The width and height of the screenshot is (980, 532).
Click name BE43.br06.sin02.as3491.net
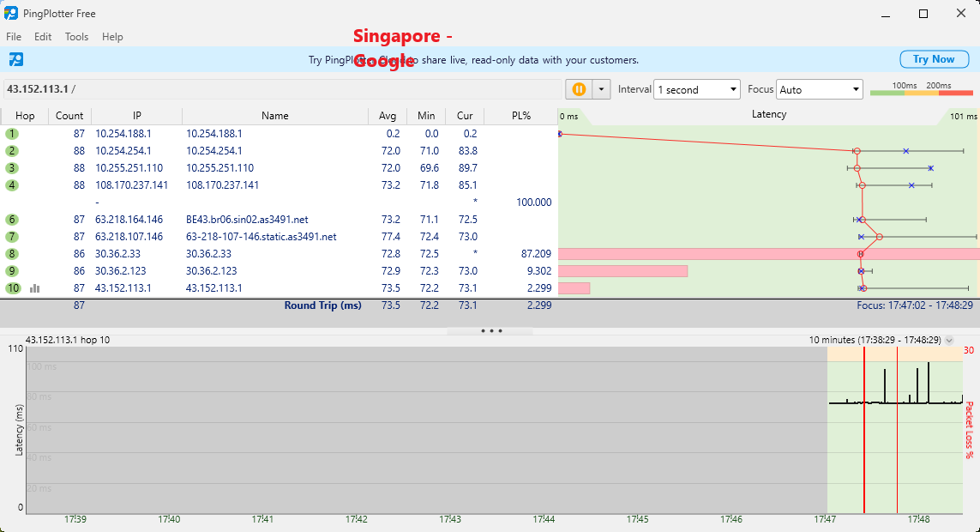(x=248, y=220)
